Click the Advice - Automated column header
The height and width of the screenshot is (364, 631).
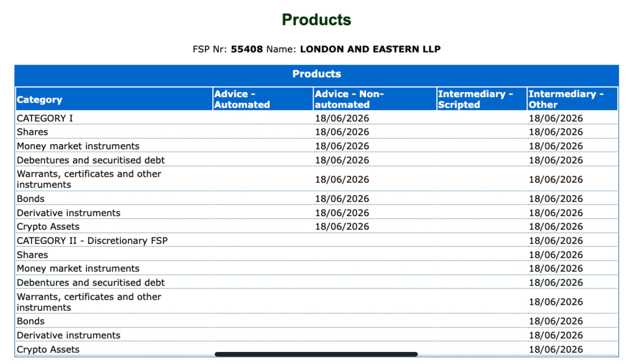pyautogui.click(x=263, y=99)
